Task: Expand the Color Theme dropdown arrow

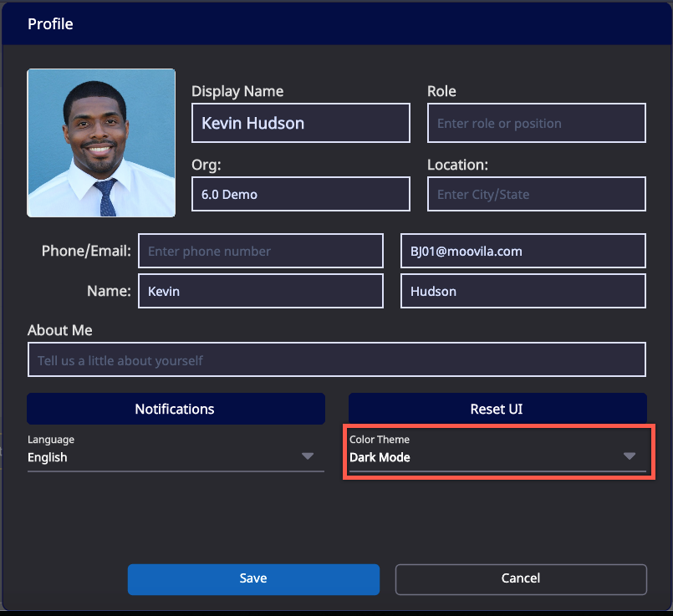Action: (630, 456)
